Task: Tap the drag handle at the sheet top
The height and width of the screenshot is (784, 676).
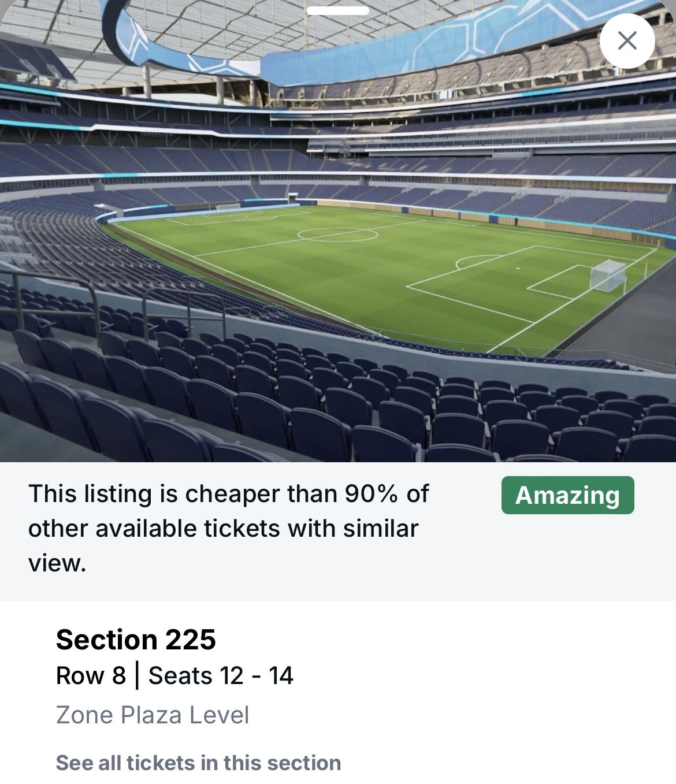Action: (338, 10)
